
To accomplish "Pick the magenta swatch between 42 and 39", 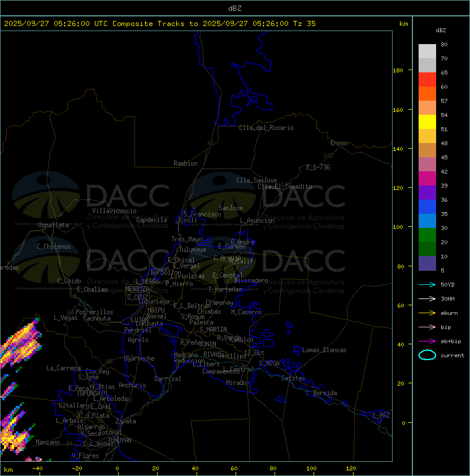I will [427, 178].
